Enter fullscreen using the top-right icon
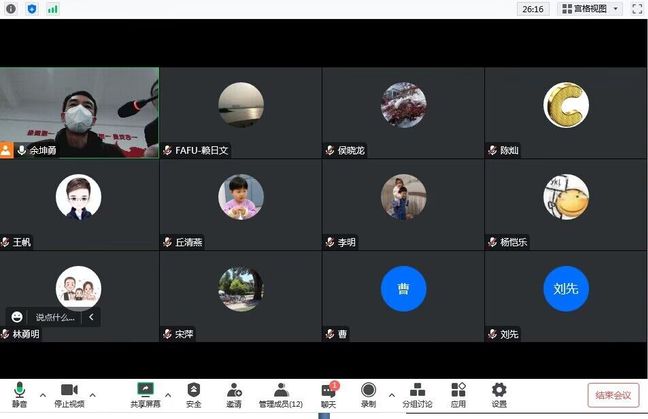 click(x=636, y=9)
